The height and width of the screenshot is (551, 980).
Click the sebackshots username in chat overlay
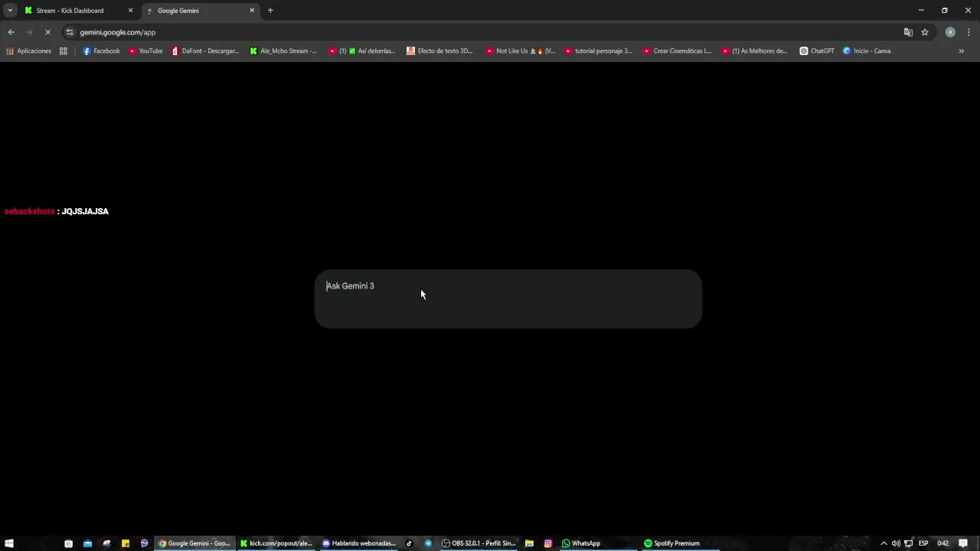coord(30,211)
